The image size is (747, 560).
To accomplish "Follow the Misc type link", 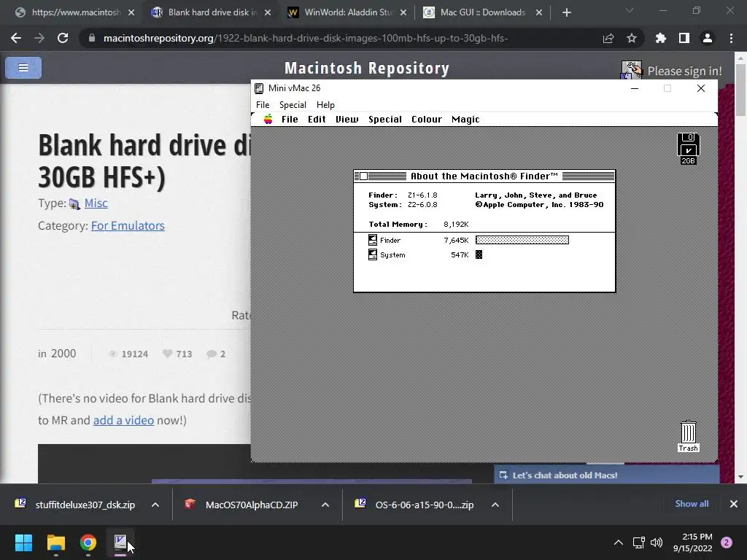I will coord(96,203).
